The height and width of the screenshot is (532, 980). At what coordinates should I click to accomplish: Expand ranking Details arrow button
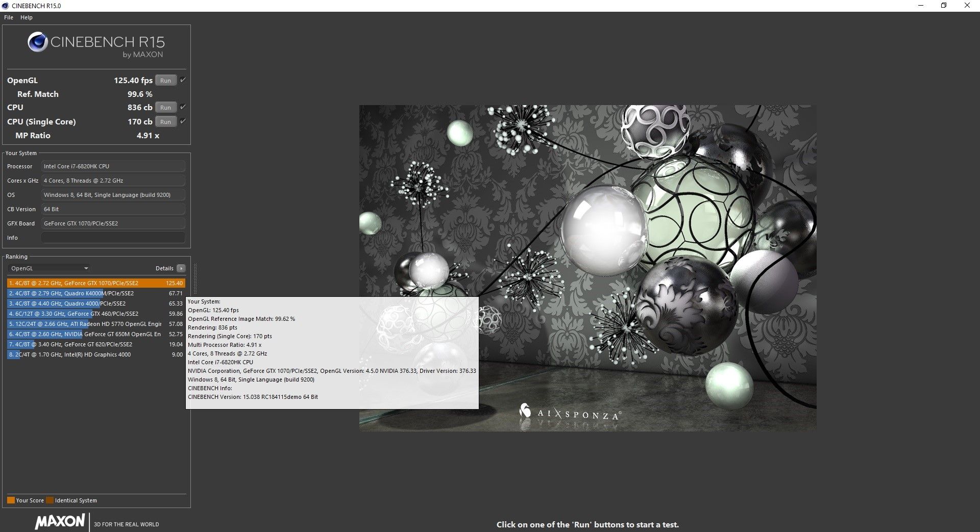point(181,268)
